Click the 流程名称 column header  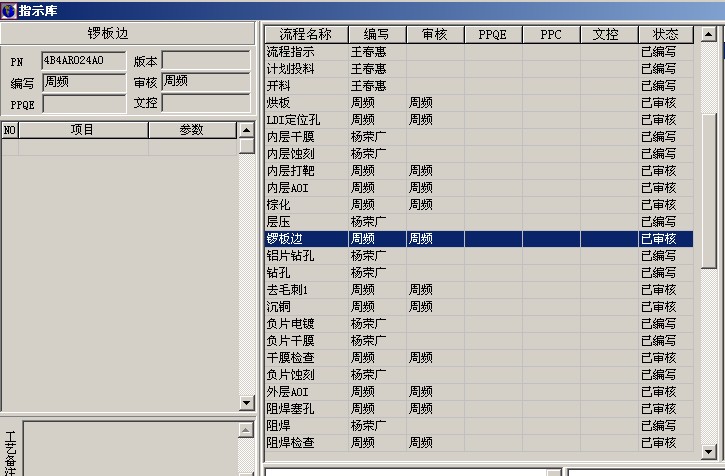click(306, 35)
